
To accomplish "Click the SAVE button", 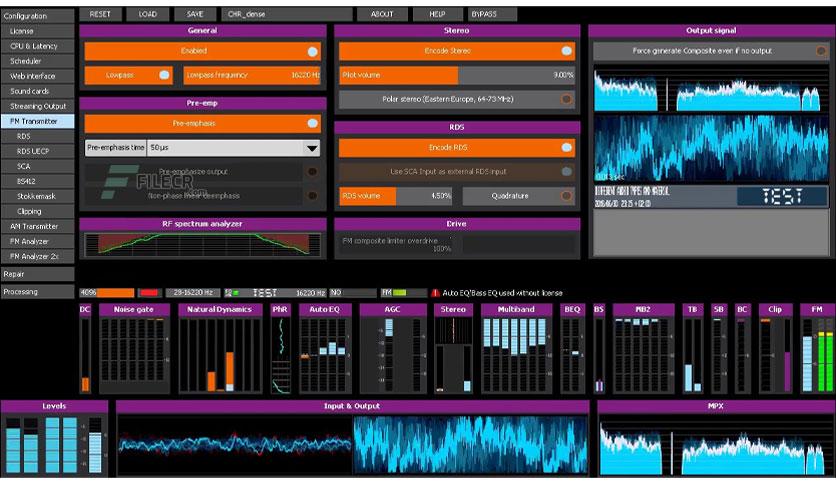I will (195, 14).
